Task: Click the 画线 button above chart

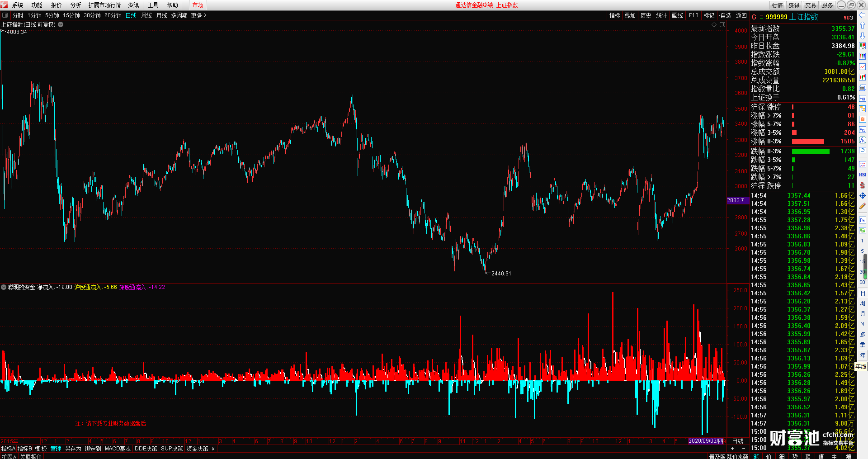Action: coord(678,15)
